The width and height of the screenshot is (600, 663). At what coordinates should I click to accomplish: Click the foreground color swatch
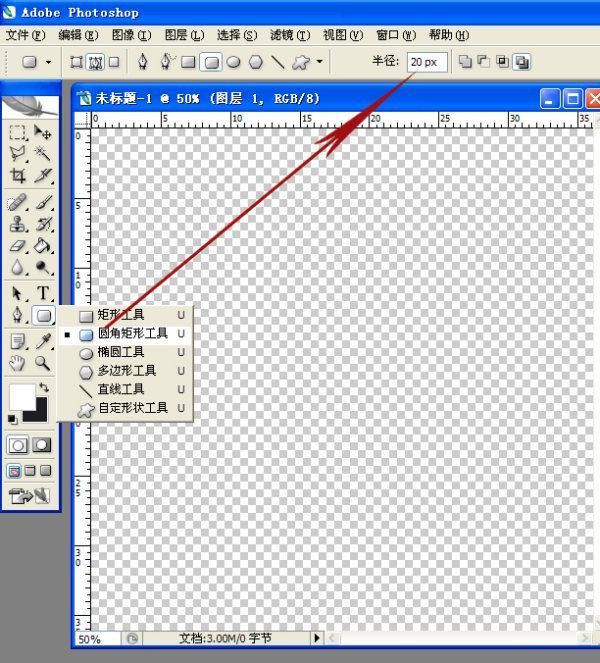click(x=21, y=396)
